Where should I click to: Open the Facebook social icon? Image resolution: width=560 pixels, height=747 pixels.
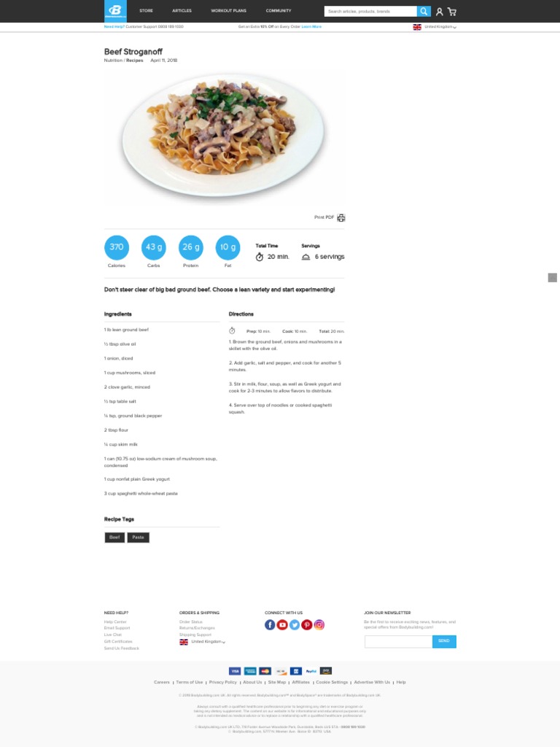pyautogui.click(x=270, y=624)
